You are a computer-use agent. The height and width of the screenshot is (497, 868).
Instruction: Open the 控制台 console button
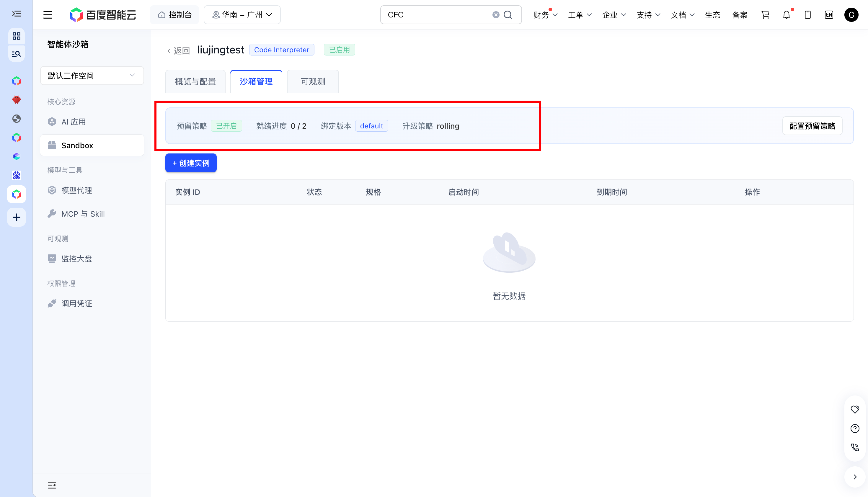(174, 15)
